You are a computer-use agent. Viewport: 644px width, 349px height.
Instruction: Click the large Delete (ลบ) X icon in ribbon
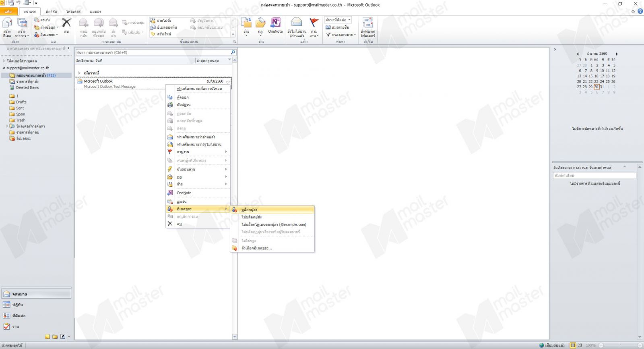coord(66,23)
